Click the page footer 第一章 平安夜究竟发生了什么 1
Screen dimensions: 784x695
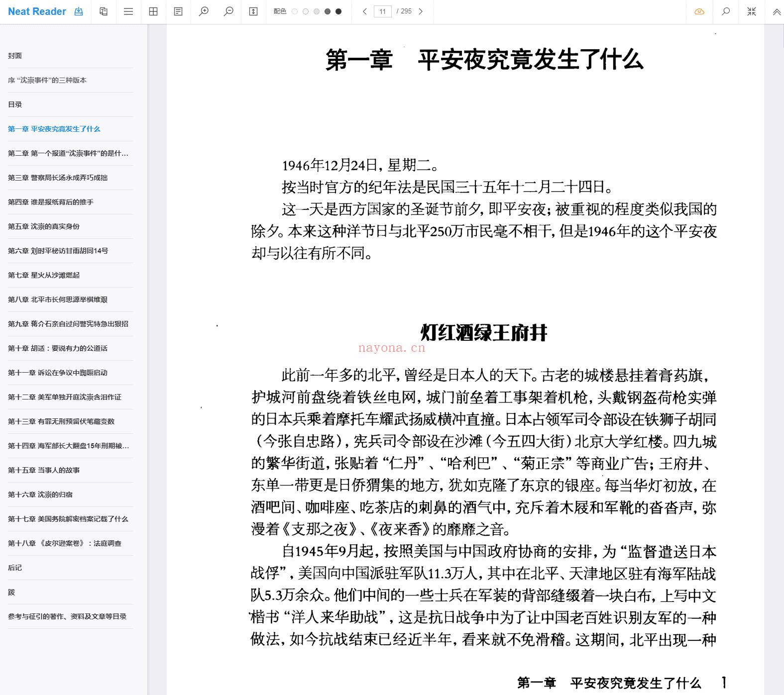click(622, 683)
